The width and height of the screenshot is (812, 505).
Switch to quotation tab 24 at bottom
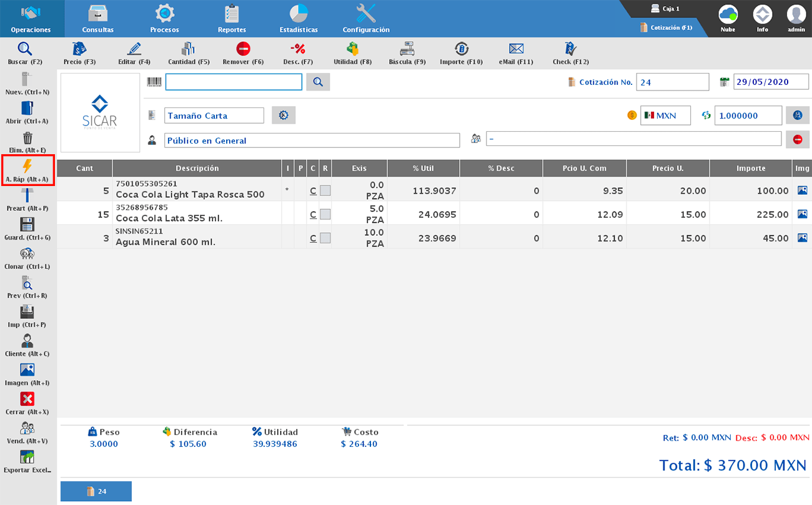(x=96, y=491)
